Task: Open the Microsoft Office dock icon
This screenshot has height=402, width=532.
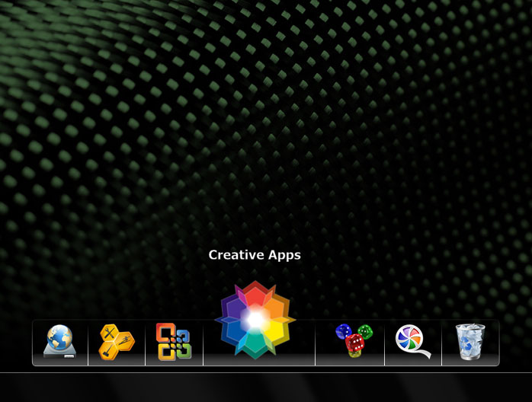Action: tap(174, 342)
